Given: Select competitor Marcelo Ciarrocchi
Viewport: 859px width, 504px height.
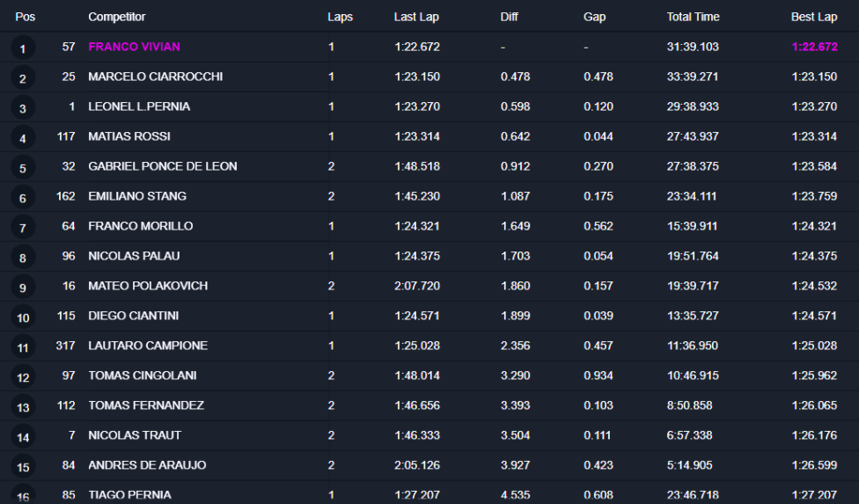Looking at the screenshot, I should point(155,77).
